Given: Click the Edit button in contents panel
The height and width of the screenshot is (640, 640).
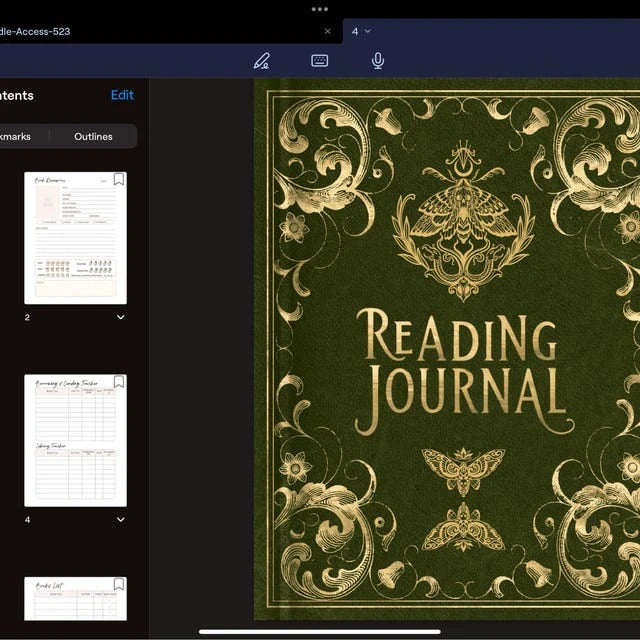Looking at the screenshot, I should pyautogui.click(x=122, y=95).
